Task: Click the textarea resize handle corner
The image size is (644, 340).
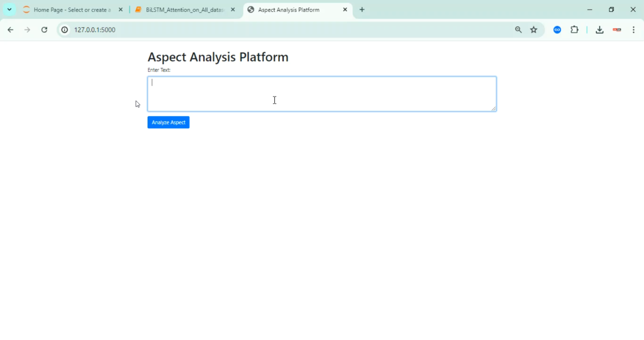Action: coord(494,109)
